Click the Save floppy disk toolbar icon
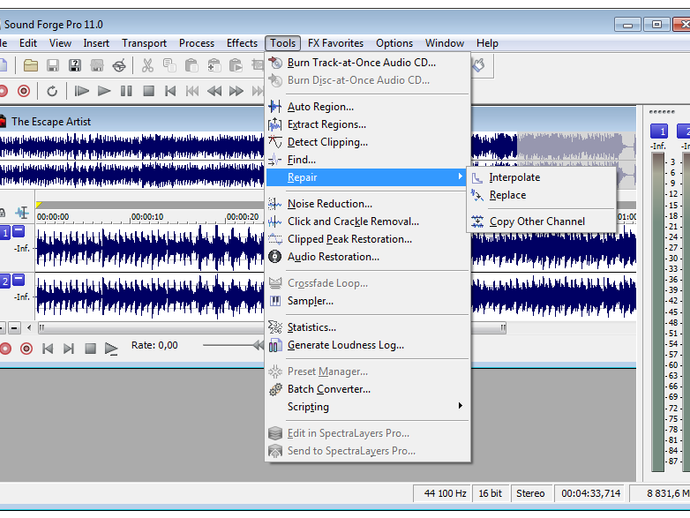Viewport: 690px width, 518px height. [x=53, y=66]
